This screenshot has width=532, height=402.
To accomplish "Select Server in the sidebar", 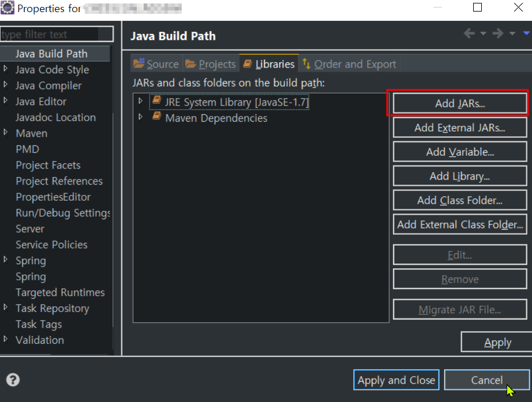I will [x=30, y=229].
